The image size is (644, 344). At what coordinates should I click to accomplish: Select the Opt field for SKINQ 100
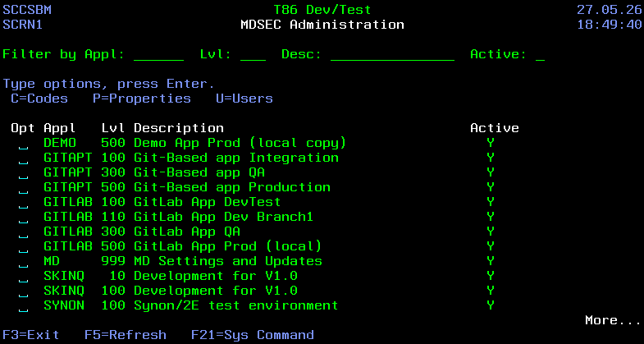coord(24,291)
